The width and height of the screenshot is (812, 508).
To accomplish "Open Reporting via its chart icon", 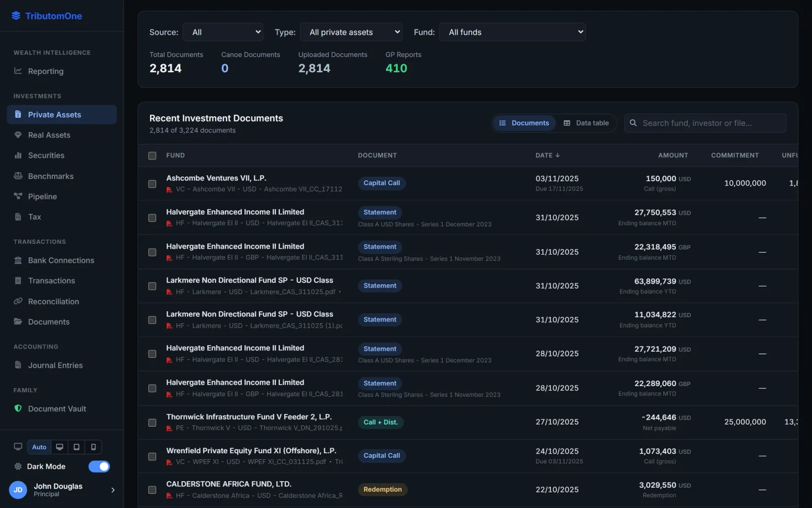I will click(x=18, y=71).
